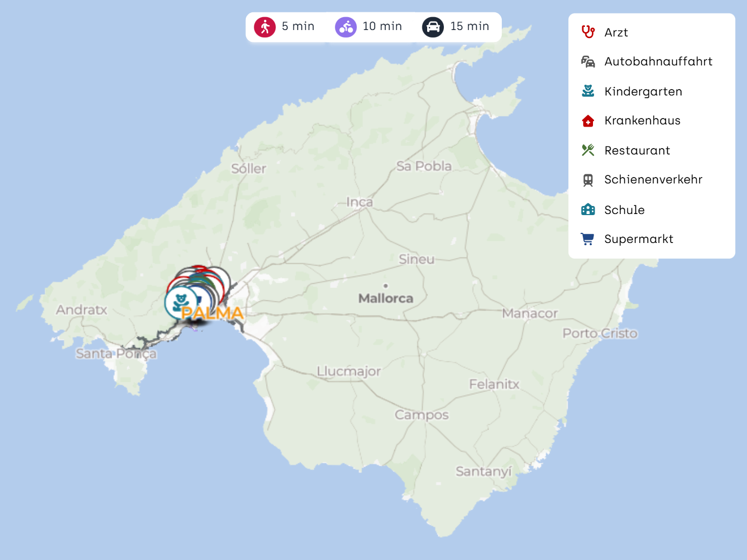Click the Restaurant fork and knife icon
This screenshot has height=560, width=747.
[588, 150]
